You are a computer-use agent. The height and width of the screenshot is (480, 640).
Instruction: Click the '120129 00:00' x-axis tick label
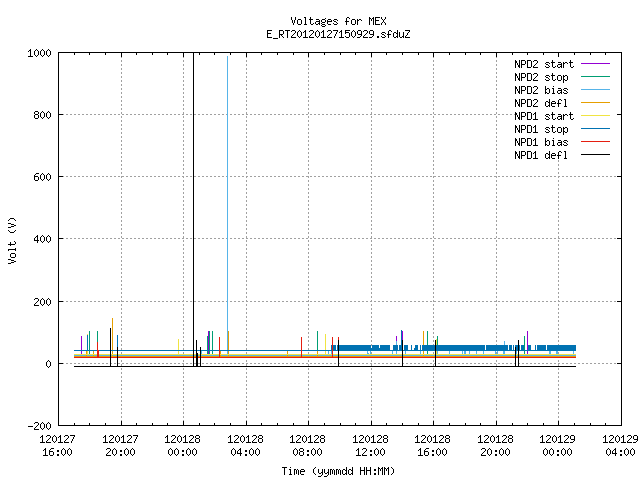(557, 446)
